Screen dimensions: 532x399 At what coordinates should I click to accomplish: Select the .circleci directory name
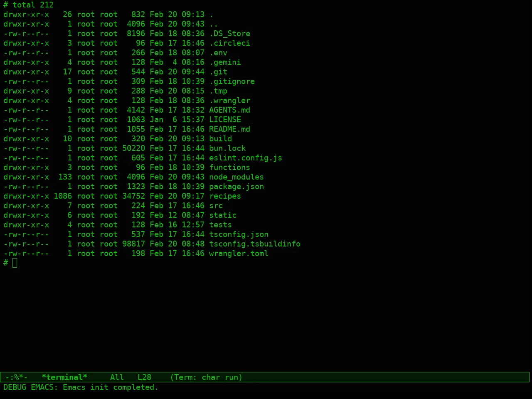click(230, 43)
